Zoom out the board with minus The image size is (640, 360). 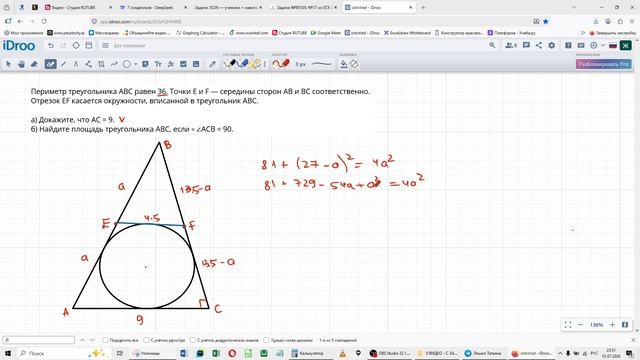click(x=580, y=325)
